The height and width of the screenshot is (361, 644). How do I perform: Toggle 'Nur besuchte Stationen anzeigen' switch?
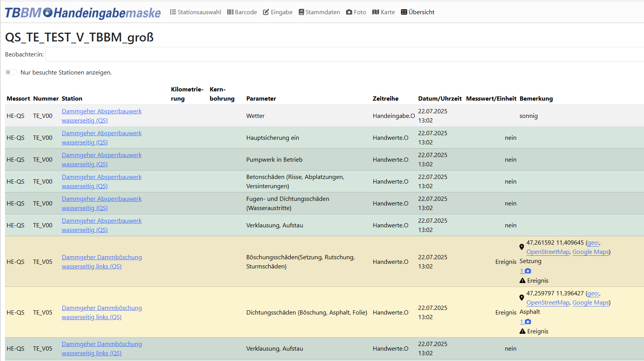pos(11,72)
